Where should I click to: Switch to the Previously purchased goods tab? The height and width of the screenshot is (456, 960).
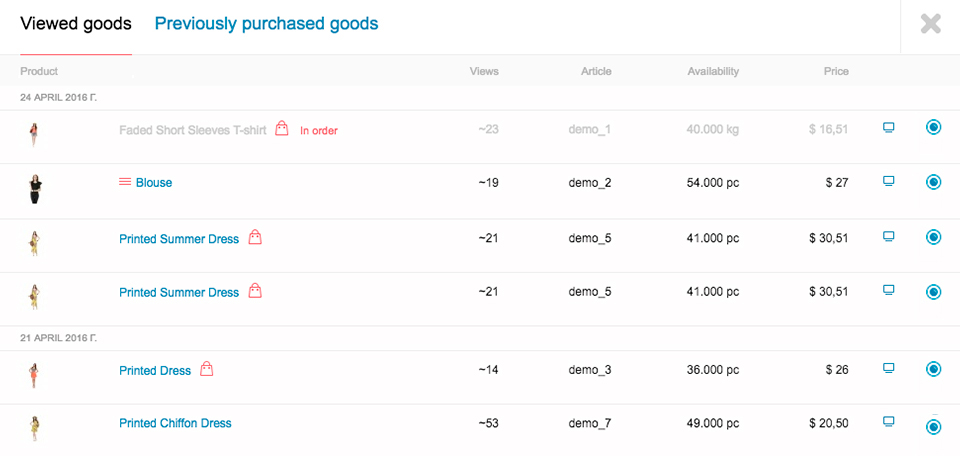[266, 24]
